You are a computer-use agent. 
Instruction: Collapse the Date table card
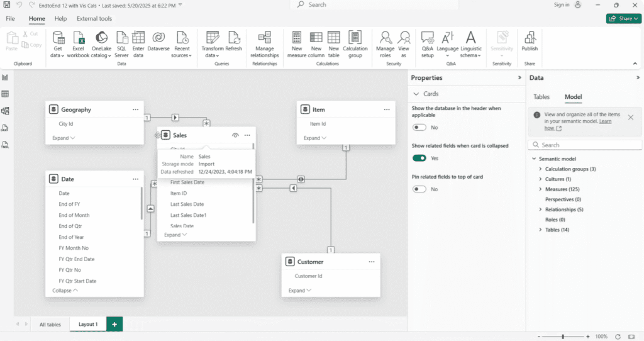tap(65, 291)
